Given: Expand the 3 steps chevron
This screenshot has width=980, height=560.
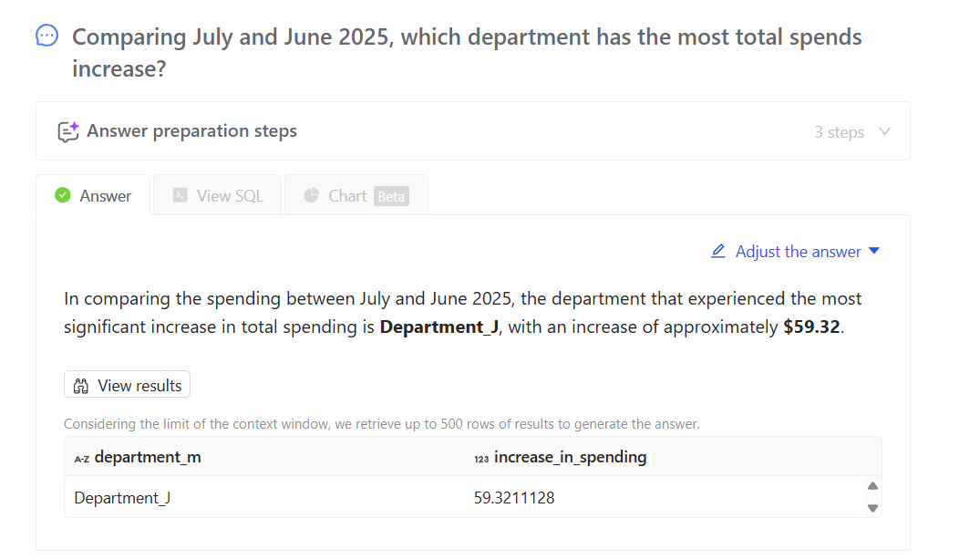Looking at the screenshot, I should 884,131.
